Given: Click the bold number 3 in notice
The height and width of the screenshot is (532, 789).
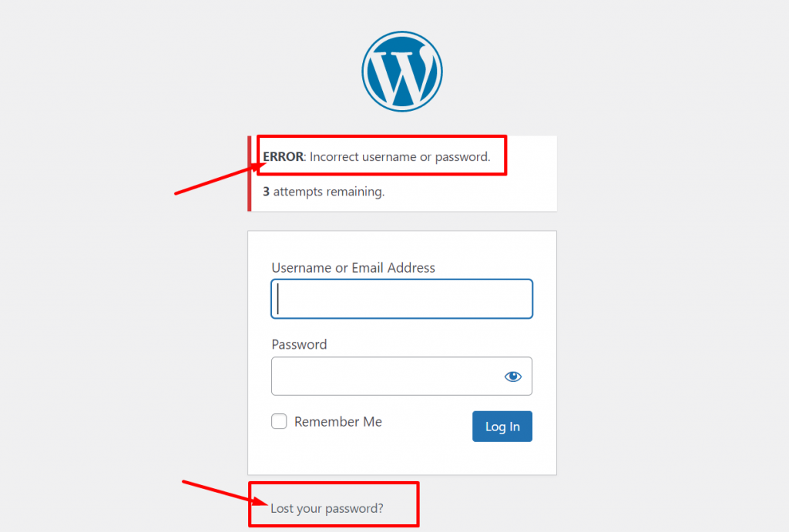Looking at the screenshot, I should pos(266,192).
